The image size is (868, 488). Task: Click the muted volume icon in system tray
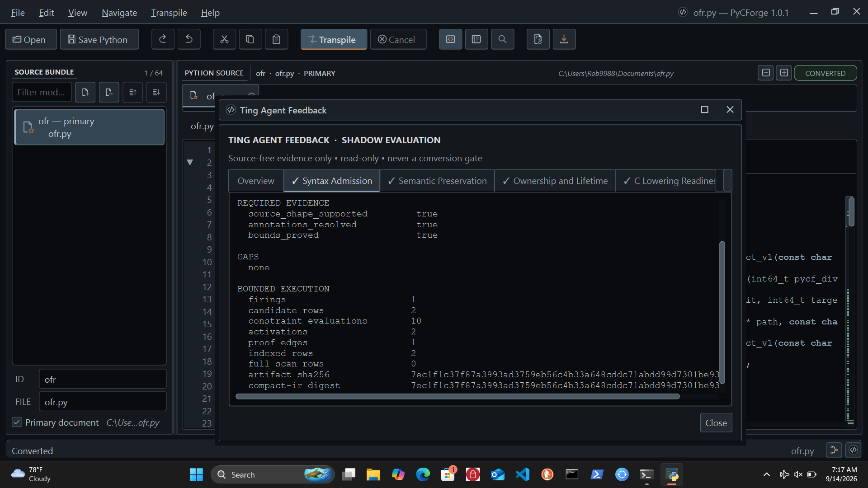pos(798,474)
